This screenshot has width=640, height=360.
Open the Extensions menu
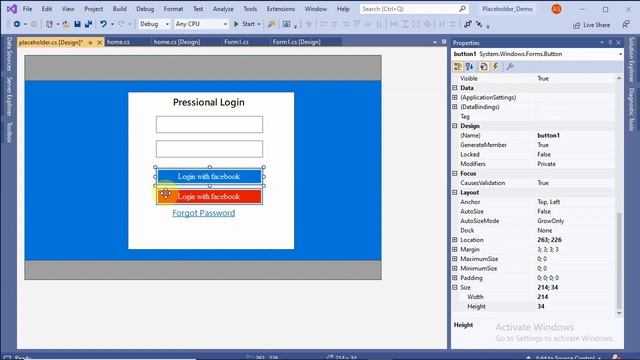280,9
